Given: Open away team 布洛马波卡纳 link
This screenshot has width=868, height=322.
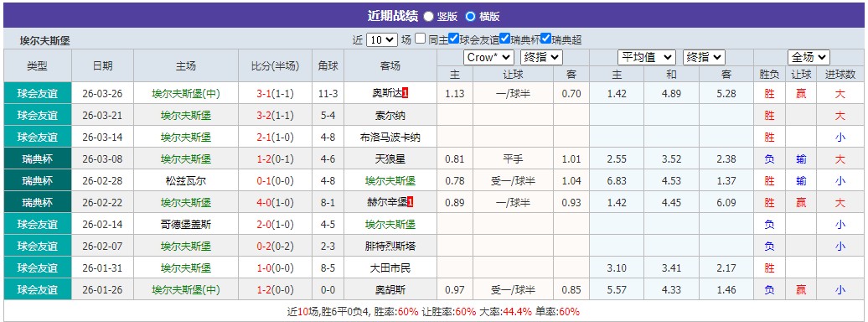Looking at the screenshot, I should tap(390, 138).
